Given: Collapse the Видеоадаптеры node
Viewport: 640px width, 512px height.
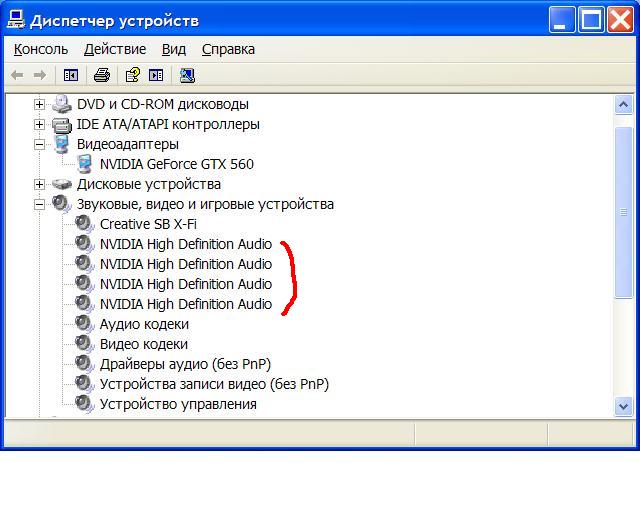Looking at the screenshot, I should [39, 145].
